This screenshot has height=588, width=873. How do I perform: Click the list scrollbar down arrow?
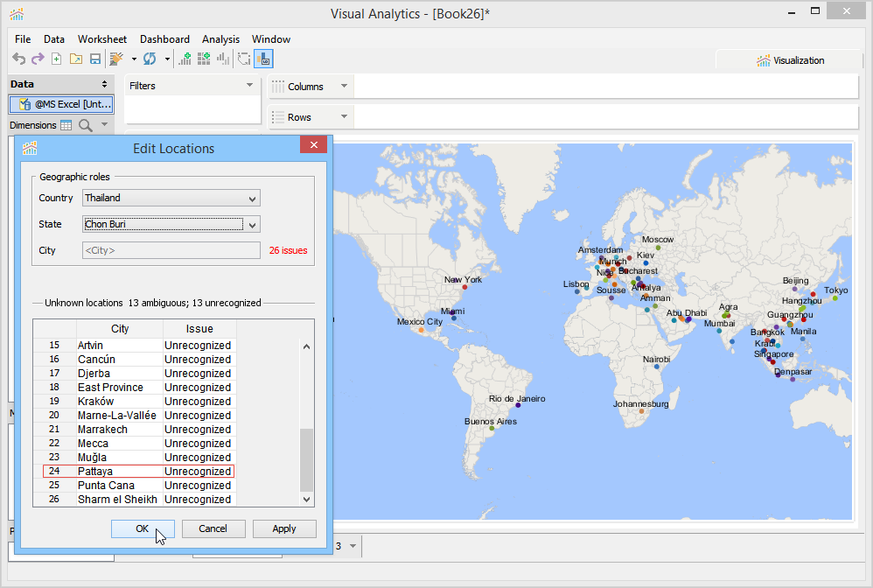point(306,500)
